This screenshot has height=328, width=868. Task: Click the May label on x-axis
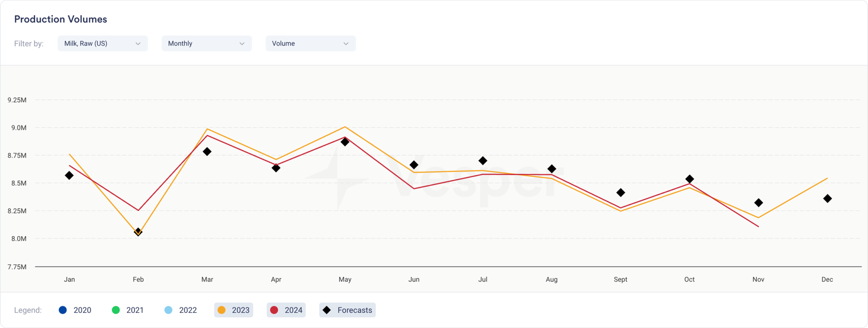(x=345, y=279)
